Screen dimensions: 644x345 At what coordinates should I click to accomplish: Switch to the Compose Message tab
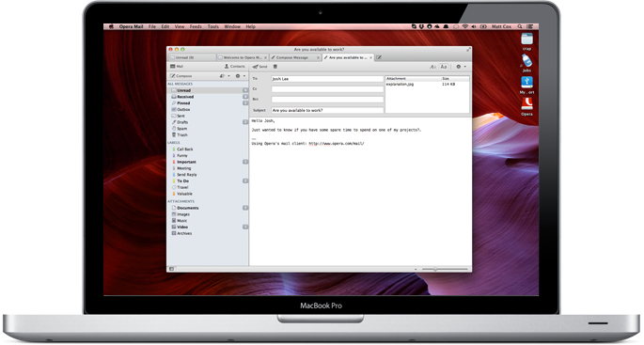[x=295, y=57]
